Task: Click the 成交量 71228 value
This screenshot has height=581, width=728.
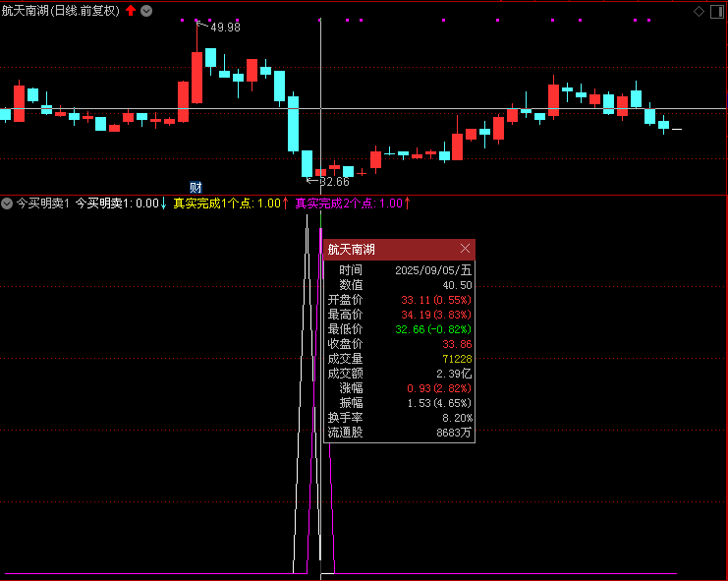Action: [457, 359]
